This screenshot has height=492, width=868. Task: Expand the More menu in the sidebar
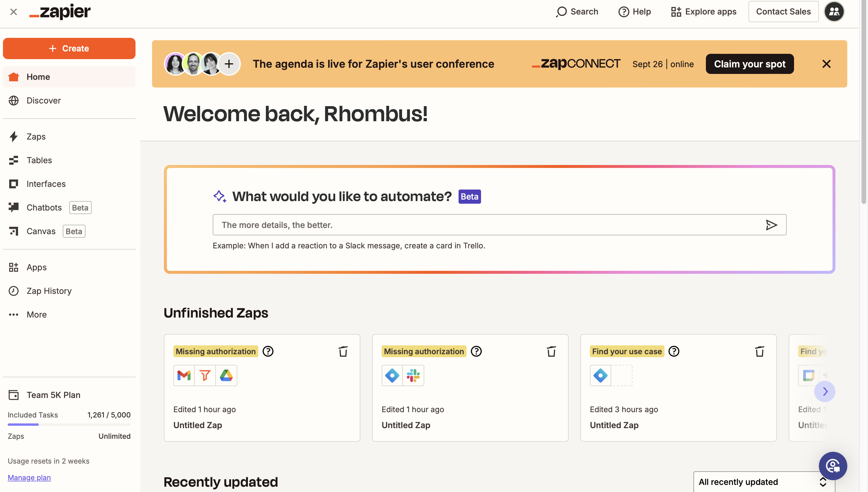coord(69,315)
